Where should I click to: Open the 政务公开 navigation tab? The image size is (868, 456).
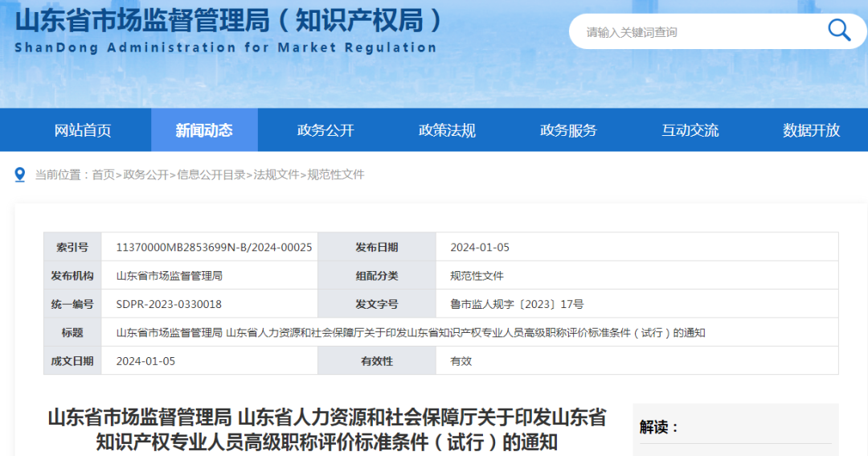(x=325, y=130)
